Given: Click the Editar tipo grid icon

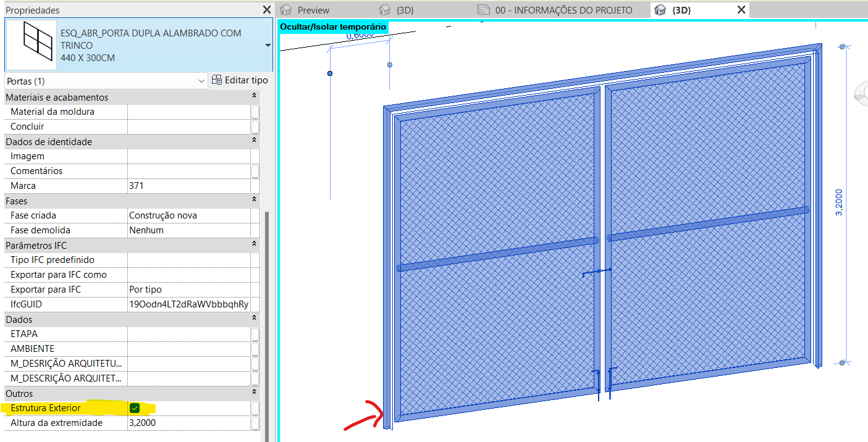Looking at the screenshot, I should coord(217,80).
